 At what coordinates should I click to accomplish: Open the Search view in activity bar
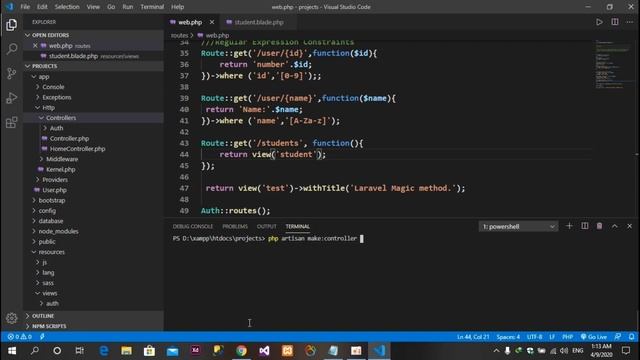(x=11, y=49)
